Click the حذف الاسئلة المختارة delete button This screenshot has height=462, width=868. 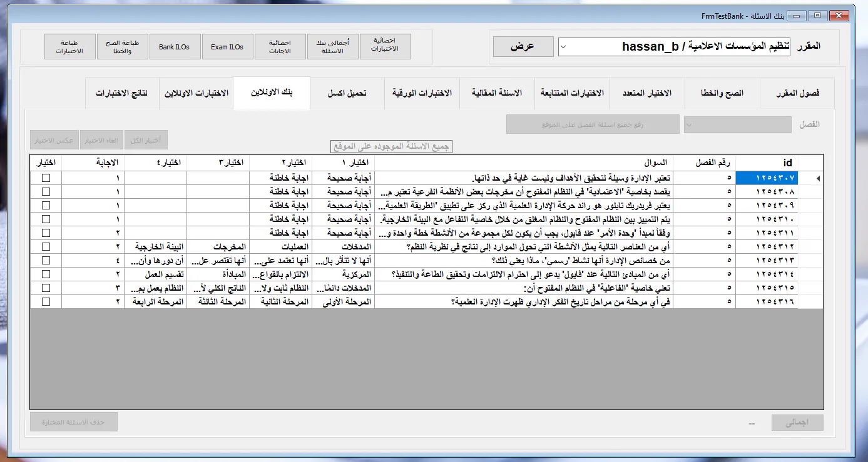coord(74,422)
